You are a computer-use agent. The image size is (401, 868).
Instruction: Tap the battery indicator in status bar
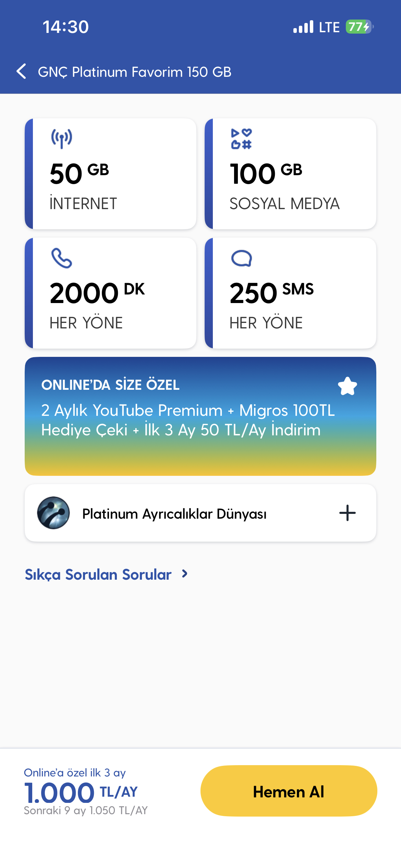(360, 27)
